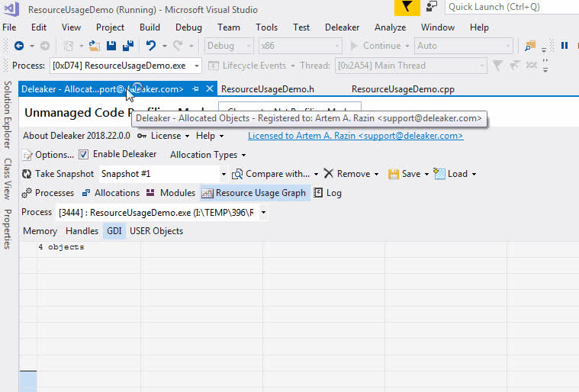
Task: Open the Window menu
Action: tap(438, 27)
